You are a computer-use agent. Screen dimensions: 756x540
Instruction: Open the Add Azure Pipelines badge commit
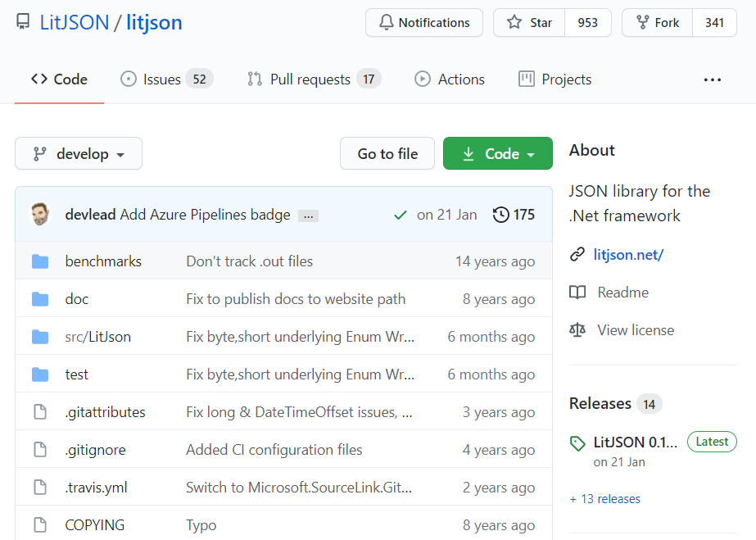click(205, 214)
